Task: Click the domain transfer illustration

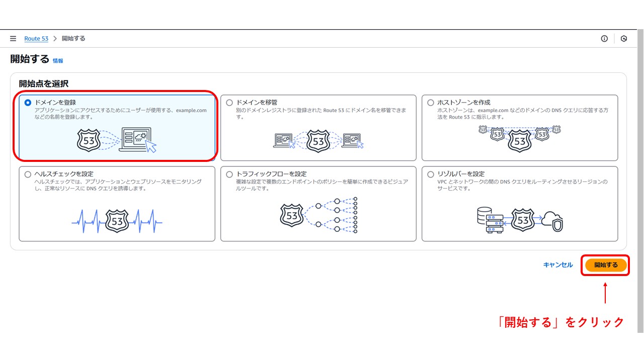Action: coord(318,141)
